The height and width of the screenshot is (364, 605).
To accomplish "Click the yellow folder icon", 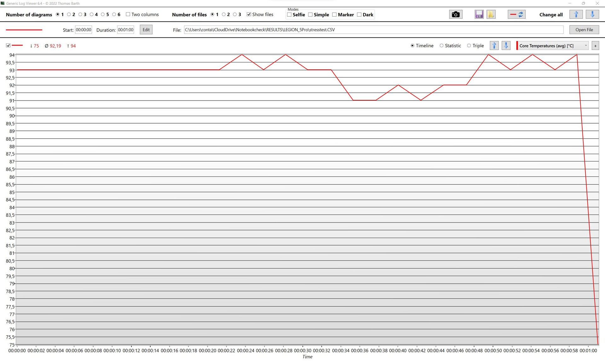I will pyautogui.click(x=491, y=14).
